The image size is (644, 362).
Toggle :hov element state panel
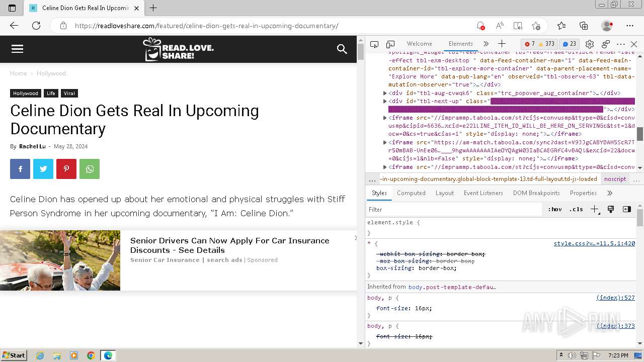click(x=555, y=210)
